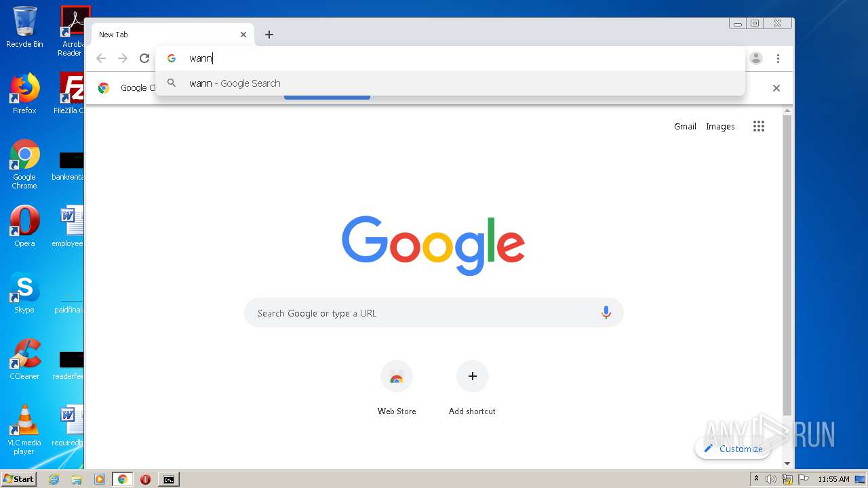Open the profile avatar icon

pos(756,58)
